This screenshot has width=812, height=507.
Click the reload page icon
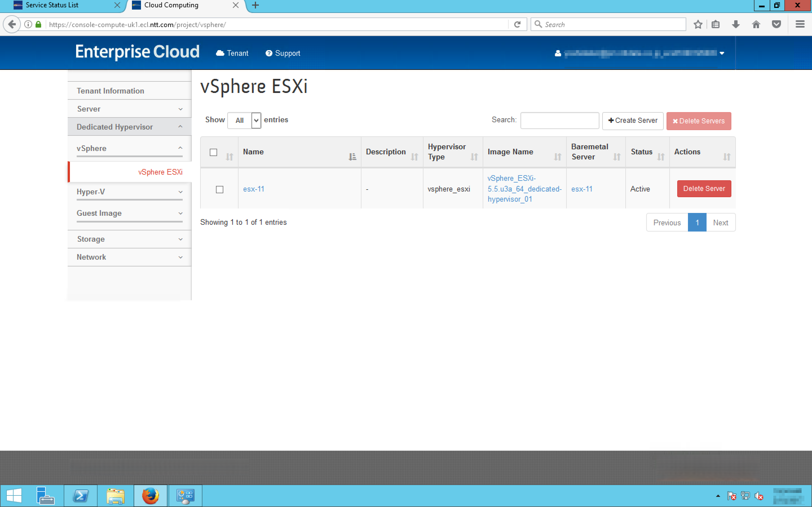click(x=517, y=25)
